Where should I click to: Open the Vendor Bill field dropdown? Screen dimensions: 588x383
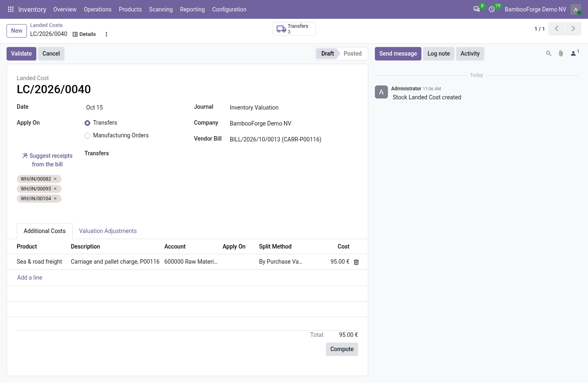[294, 139]
